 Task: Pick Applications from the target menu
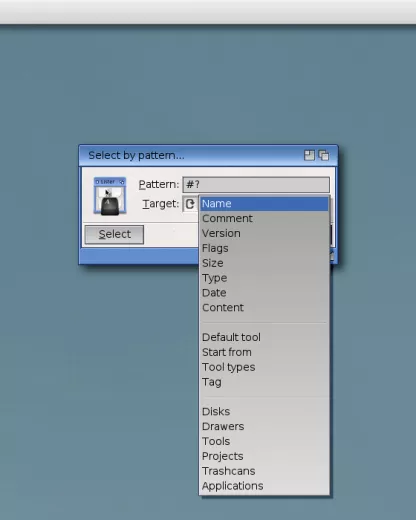pyautogui.click(x=264, y=486)
